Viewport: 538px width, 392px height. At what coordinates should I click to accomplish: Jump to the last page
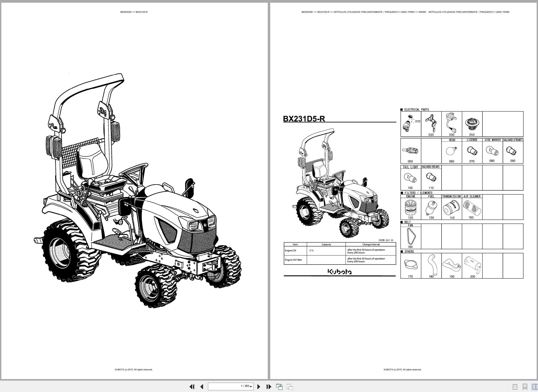pos(269,387)
